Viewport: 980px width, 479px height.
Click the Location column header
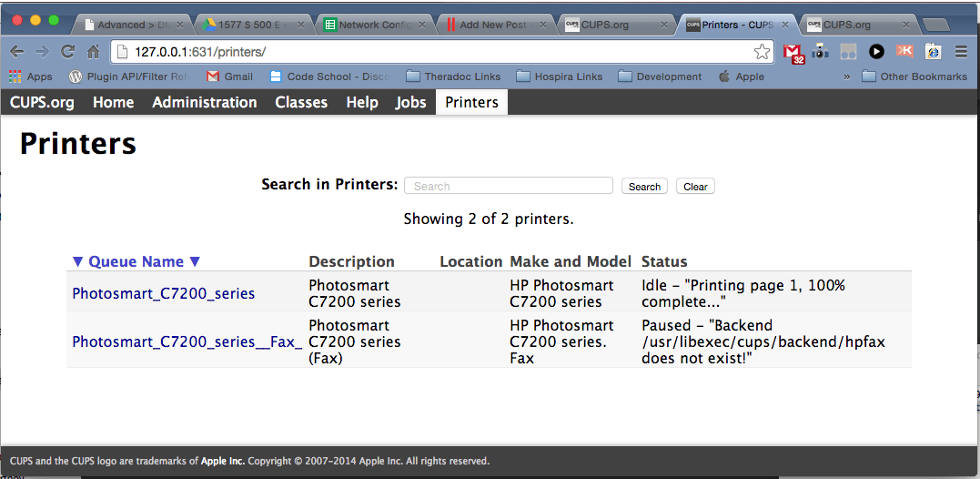tap(471, 261)
